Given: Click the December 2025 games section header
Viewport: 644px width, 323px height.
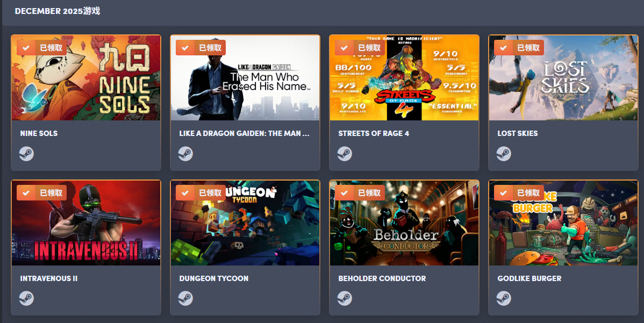Looking at the screenshot, I should (58, 11).
